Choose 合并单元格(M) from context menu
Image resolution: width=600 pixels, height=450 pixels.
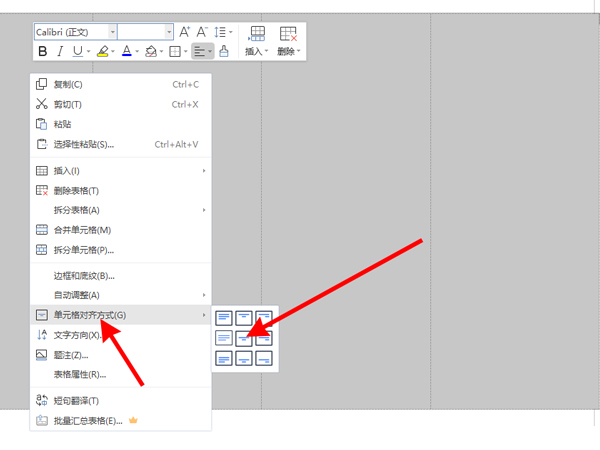click(82, 230)
